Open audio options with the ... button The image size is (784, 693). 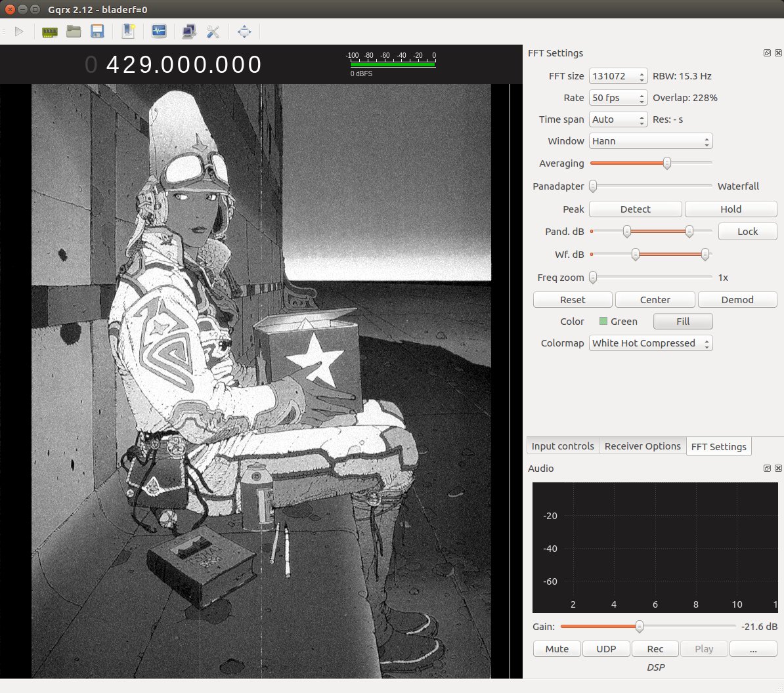point(753,648)
